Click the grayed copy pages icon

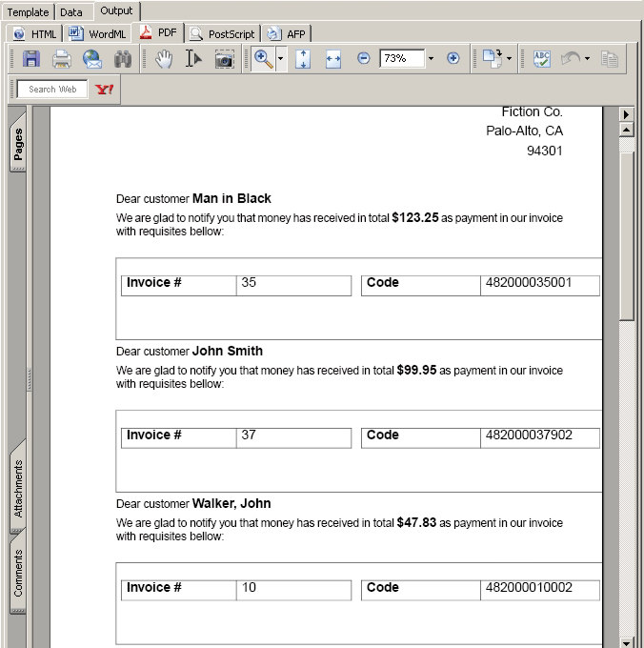pos(610,59)
